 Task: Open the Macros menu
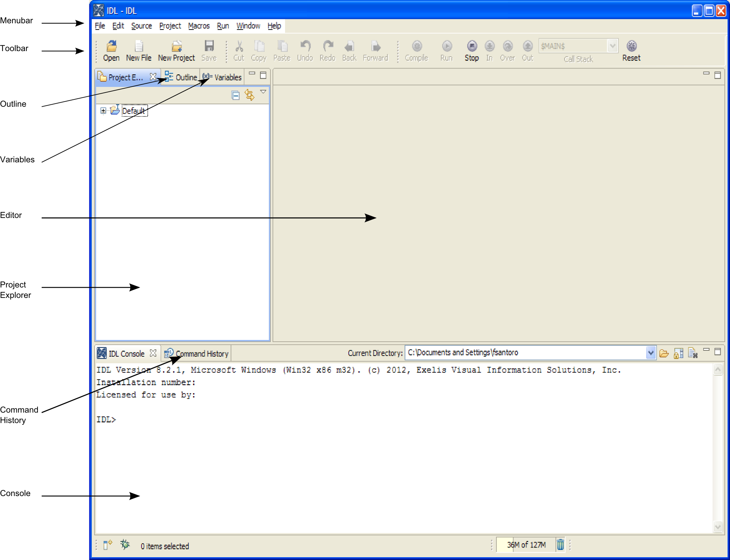[199, 26]
